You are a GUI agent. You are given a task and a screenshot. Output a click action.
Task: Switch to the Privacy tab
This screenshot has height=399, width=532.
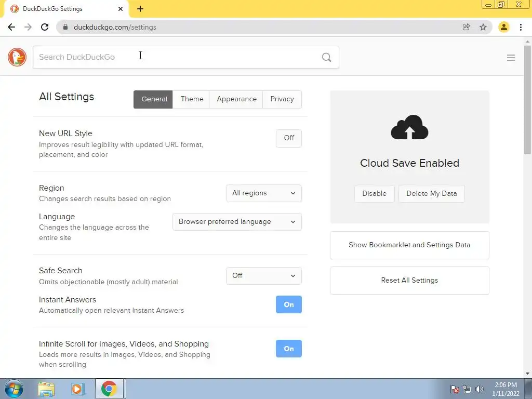282,99
